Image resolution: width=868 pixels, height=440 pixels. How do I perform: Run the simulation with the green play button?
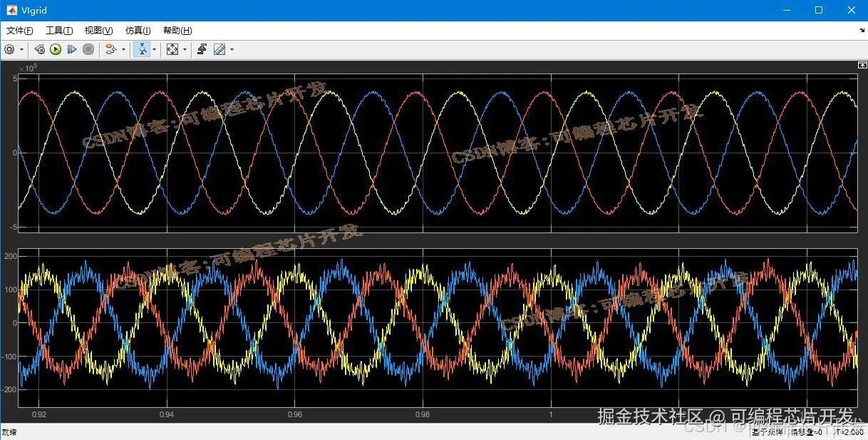click(56, 49)
